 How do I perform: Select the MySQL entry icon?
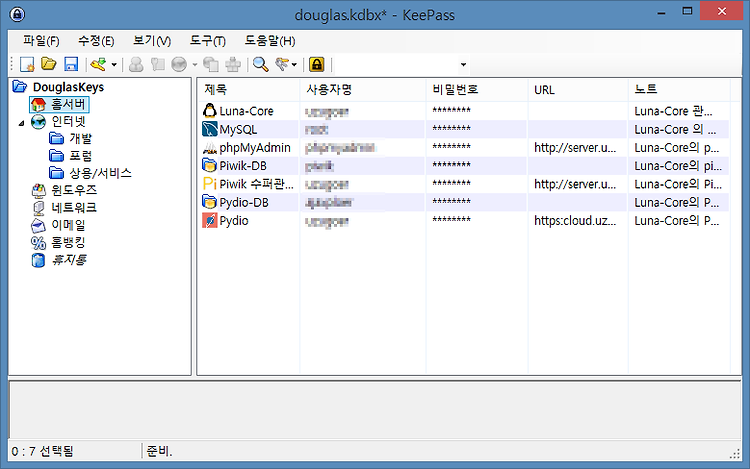click(x=210, y=129)
